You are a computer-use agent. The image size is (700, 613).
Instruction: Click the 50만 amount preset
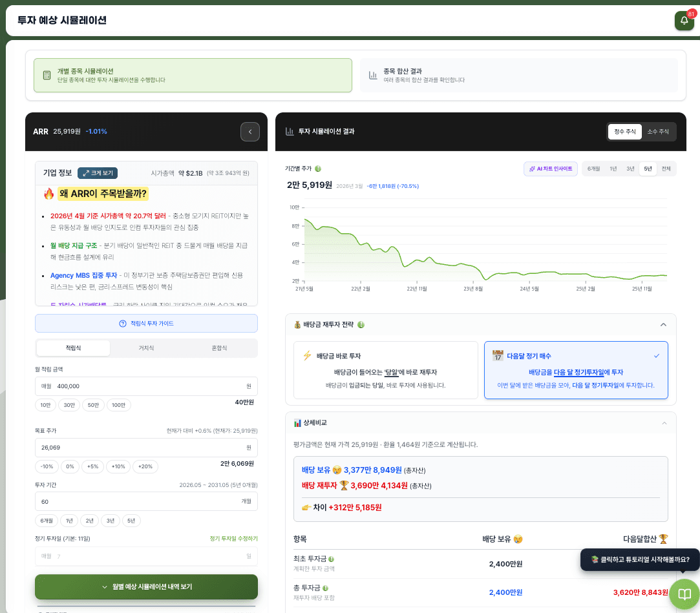tap(93, 405)
